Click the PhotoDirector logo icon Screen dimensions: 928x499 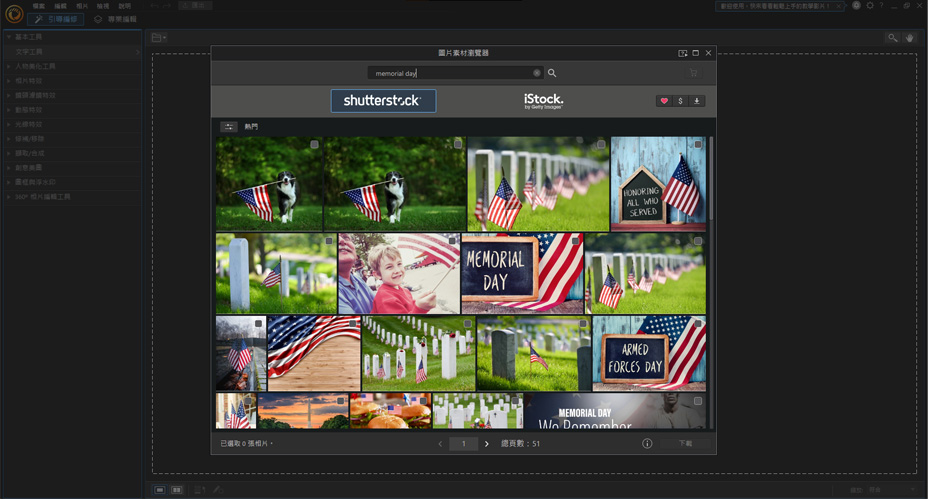coord(14,13)
